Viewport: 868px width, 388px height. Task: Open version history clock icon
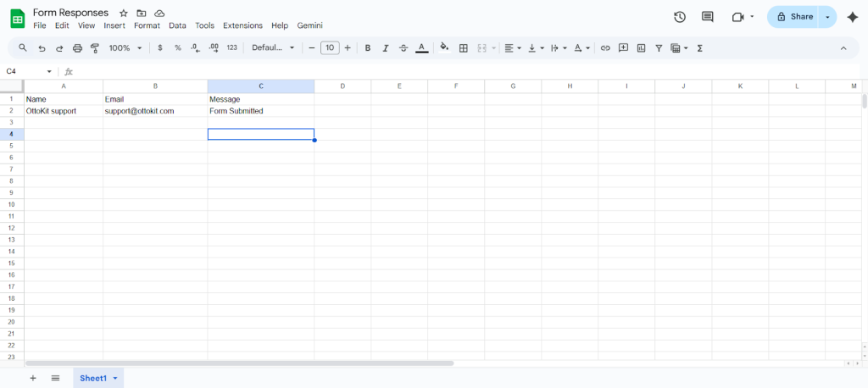coord(679,17)
